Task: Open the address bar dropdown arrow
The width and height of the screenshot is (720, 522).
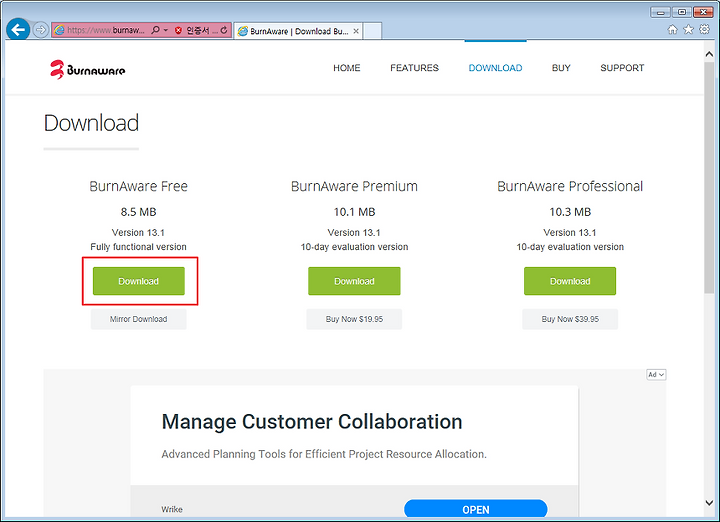Action: (x=166, y=30)
